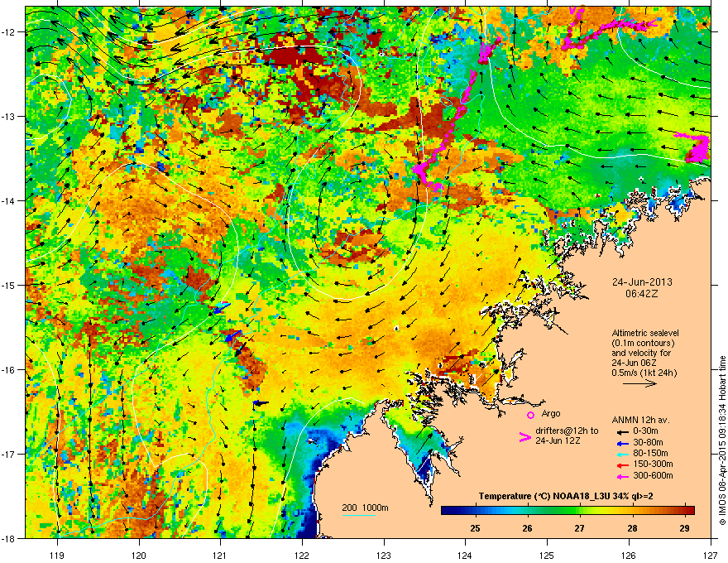Select the blue 30-80m arrow symbol
Viewport: 728px width, 563px height.
(622, 443)
